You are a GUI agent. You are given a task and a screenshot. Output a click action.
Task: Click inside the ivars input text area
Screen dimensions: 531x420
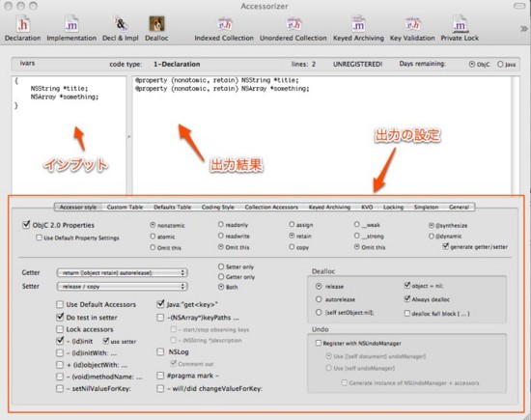point(70,135)
